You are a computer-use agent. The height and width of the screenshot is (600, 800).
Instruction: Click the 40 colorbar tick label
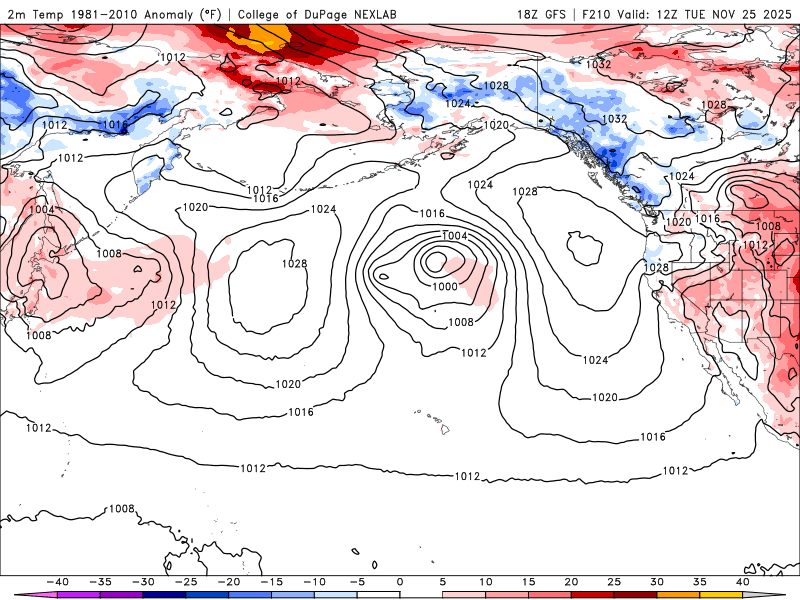coord(743,582)
